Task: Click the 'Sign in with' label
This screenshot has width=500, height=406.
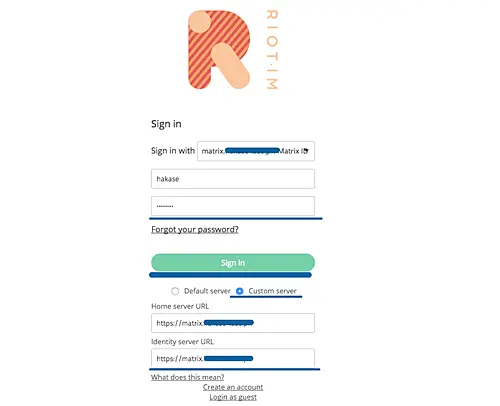Action: [x=173, y=151]
